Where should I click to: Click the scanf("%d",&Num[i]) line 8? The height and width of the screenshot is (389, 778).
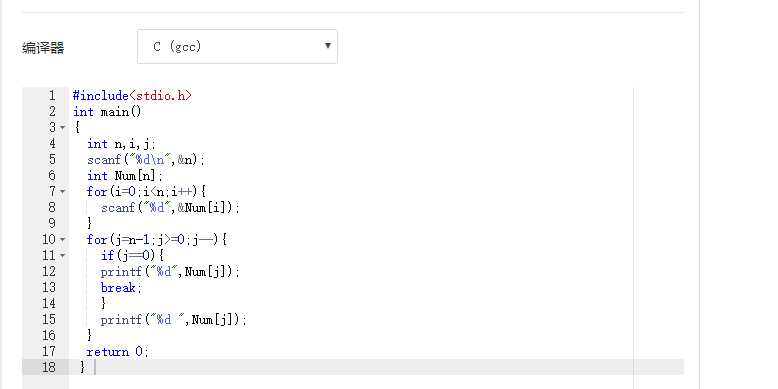pos(170,208)
